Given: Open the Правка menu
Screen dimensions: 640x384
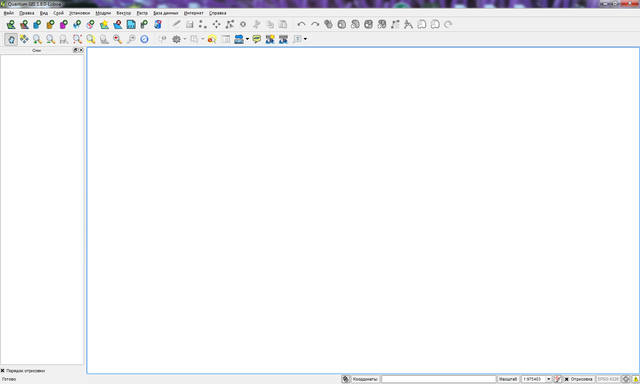Looking at the screenshot, I should pos(27,13).
